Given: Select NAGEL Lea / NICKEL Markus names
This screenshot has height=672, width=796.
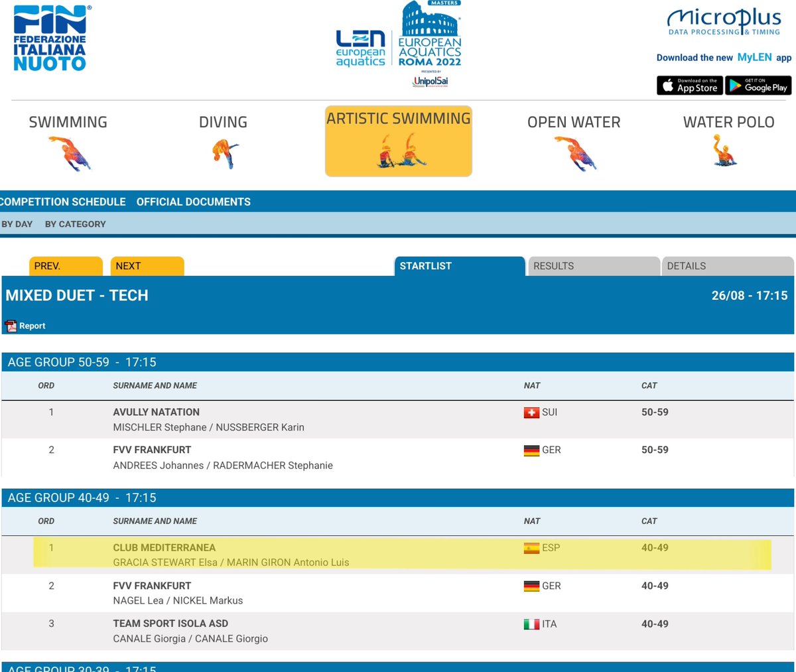Looking at the screenshot, I should (x=178, y=601).
